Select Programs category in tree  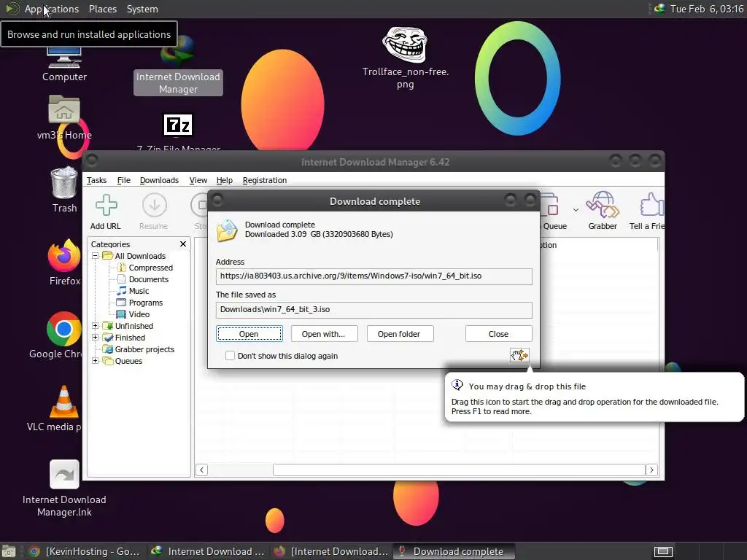(145, 303)
